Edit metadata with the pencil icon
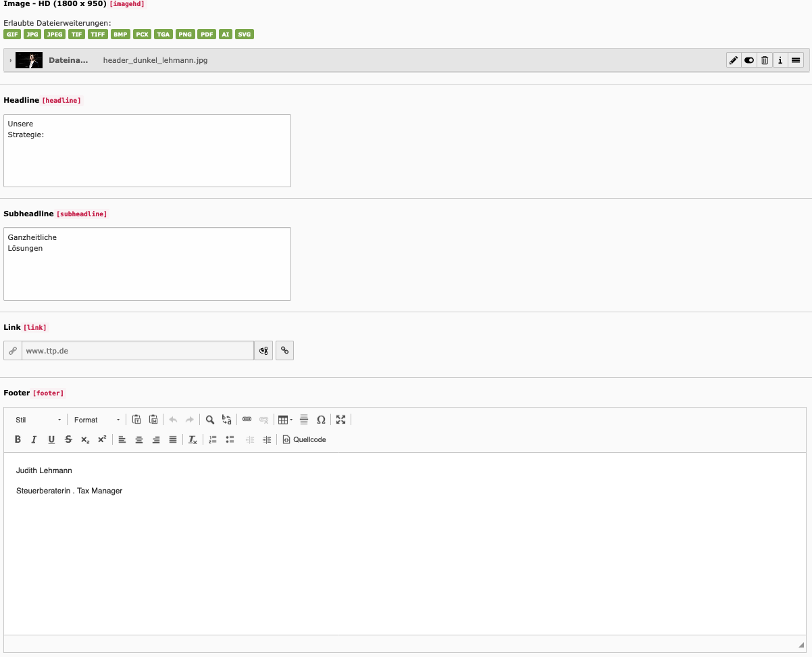 tap(734, 60)
